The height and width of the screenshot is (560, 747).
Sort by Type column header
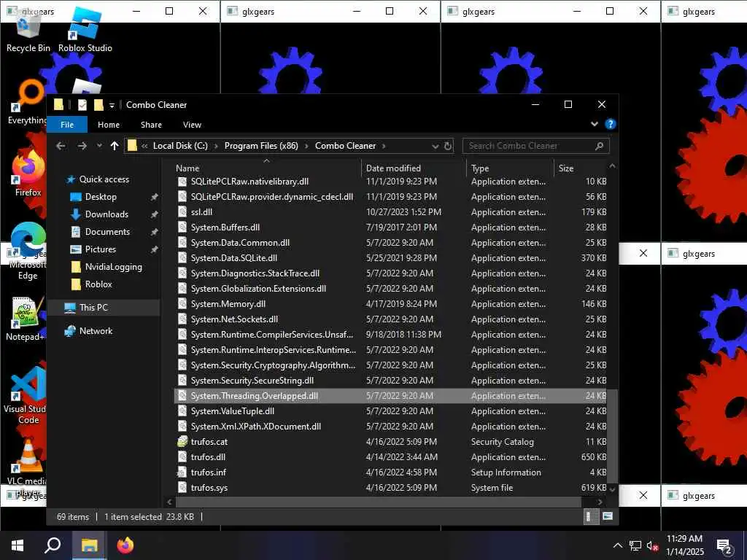click(x=510, y=168)
